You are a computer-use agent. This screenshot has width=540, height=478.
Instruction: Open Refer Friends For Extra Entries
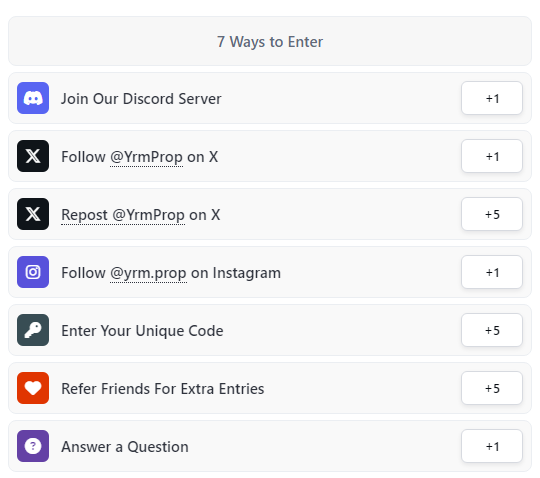click(x=270, y=388)
